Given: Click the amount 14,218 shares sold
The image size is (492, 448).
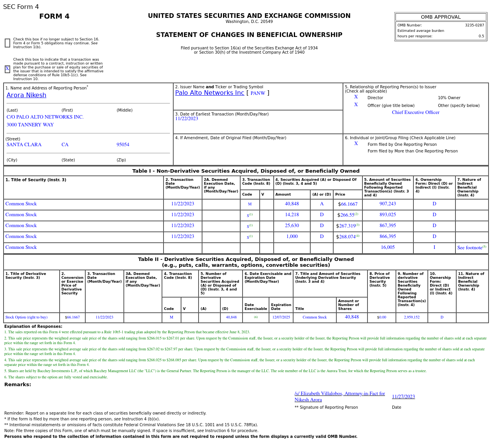Looking at the screenshot, I should pyautogui.click(x=292, y=215).
